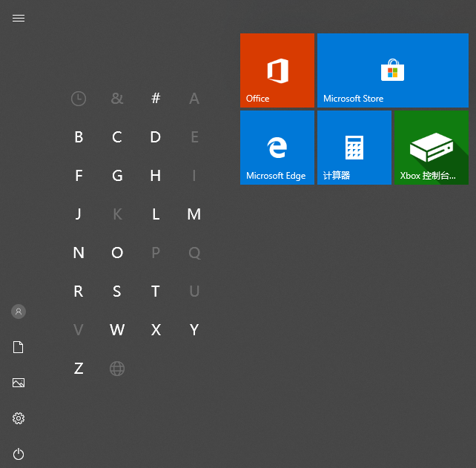476x468 pixels.
Task: Jump to recently added clock icon
Action: click(x=79, y=98)
